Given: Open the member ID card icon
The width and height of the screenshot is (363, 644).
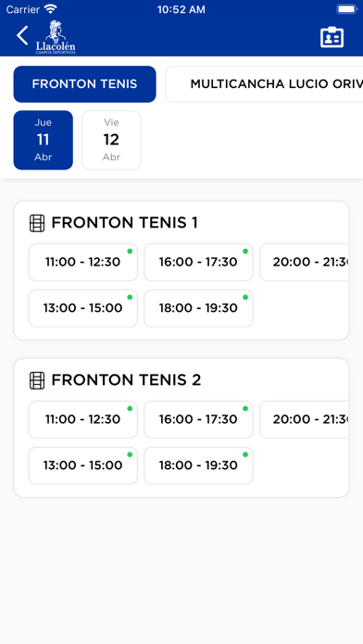Looking at the screenshot, I should coord(332,37).
